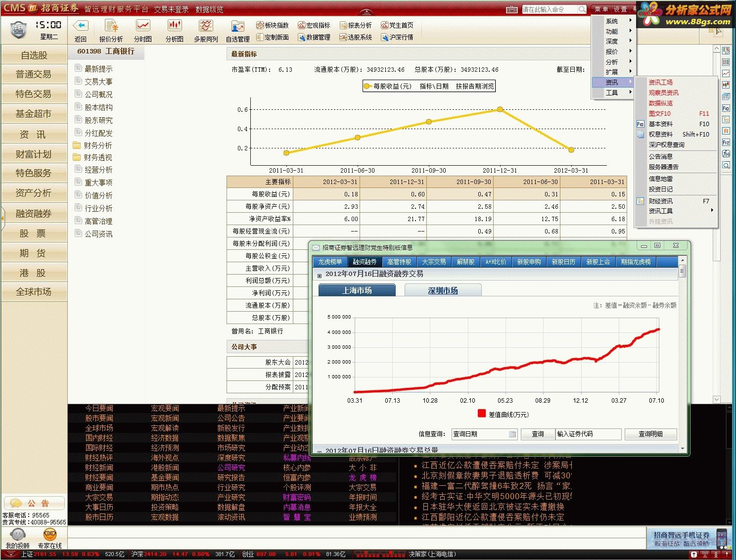This screenshot has height=560, width=736.
Task: Switch to 深圳市场 tab
Action: point(443,290)
